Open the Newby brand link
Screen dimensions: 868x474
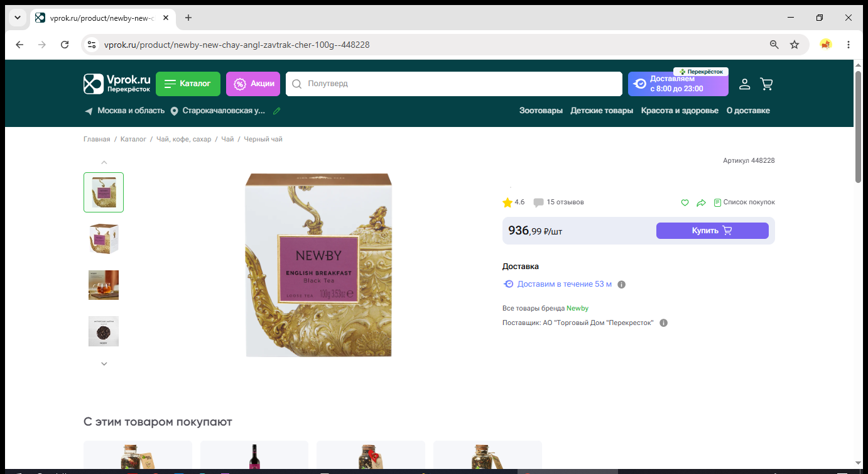click(x=577, y=309)
